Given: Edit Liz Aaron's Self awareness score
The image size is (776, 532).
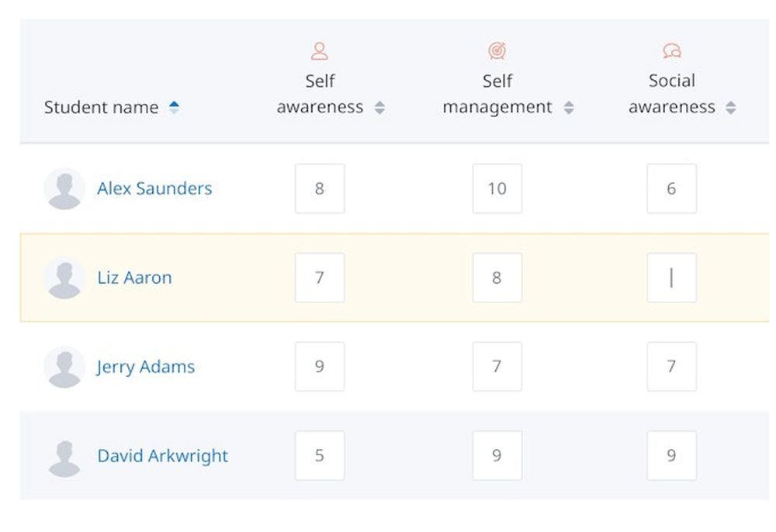Looking at the screenshot, I should (319, 278).
